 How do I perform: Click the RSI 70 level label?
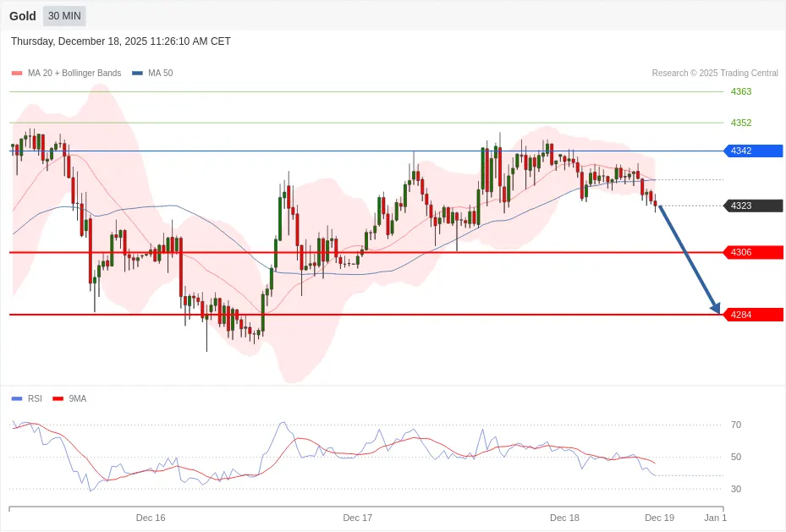coord(736,425)
